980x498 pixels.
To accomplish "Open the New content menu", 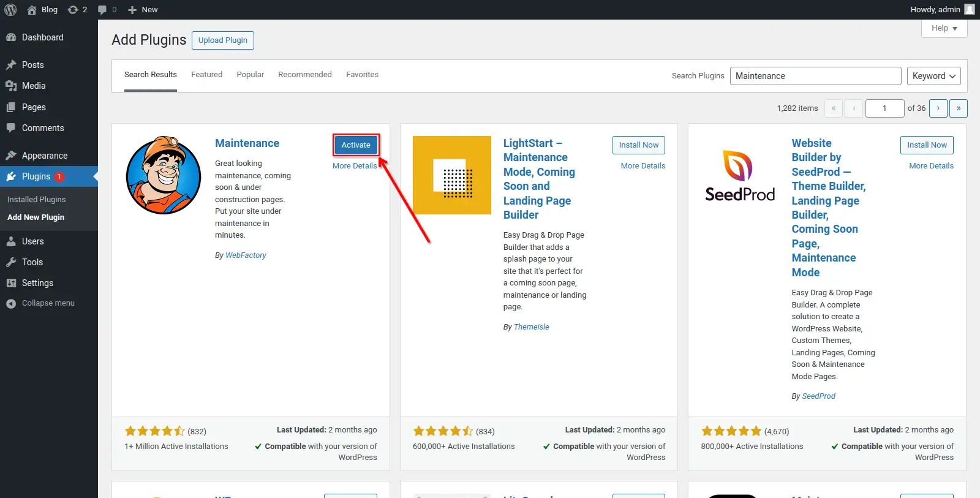I will (x=143, y=10).
